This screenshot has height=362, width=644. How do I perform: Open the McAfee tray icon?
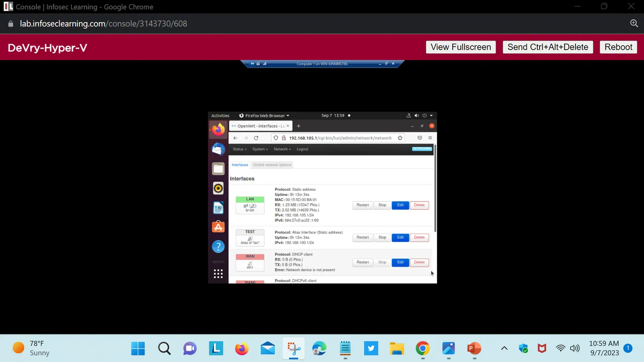(x=542, y=348)
